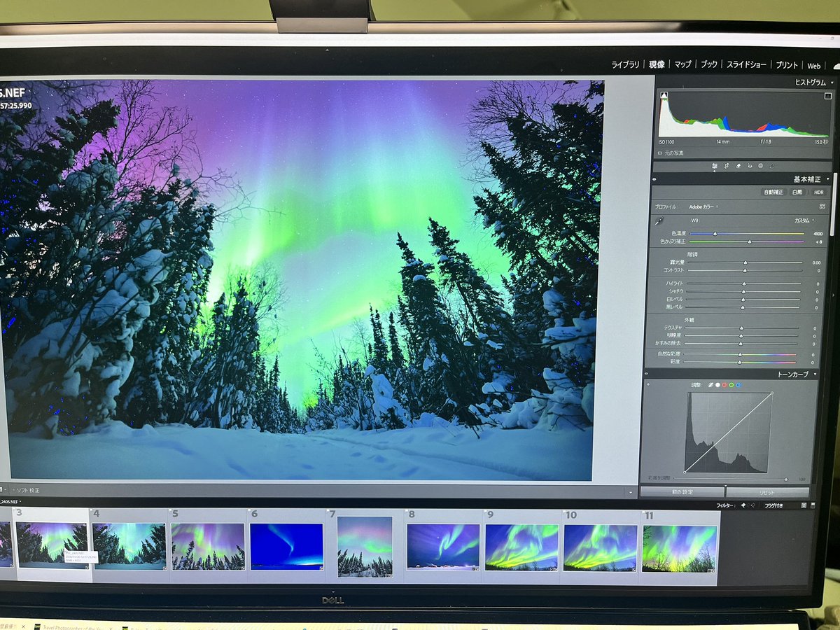840x630 pixels.
Task: Select filmstrip thumbnail number 11
Action: (680, 549)
